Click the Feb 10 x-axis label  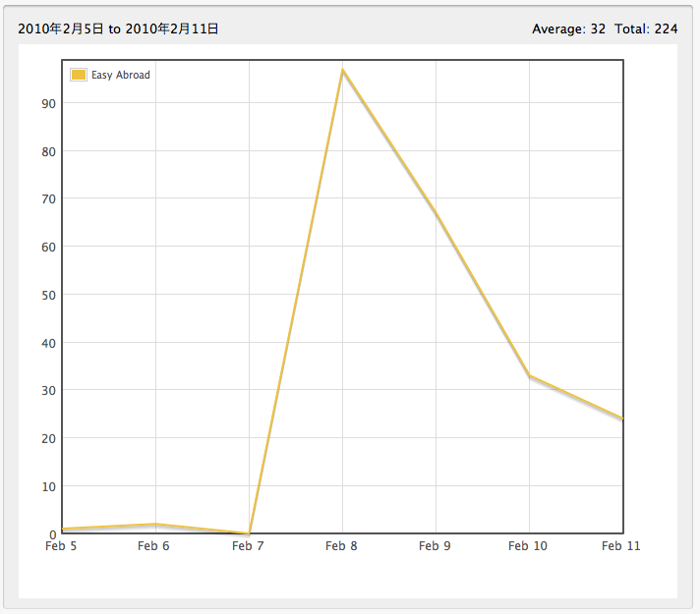click(528, 546)
